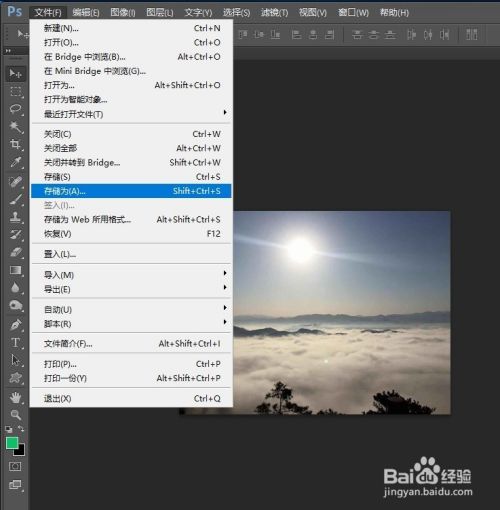This screenshot has height=510, width=500.
Task: Select the Brush tool
Action: coord(15,199)
